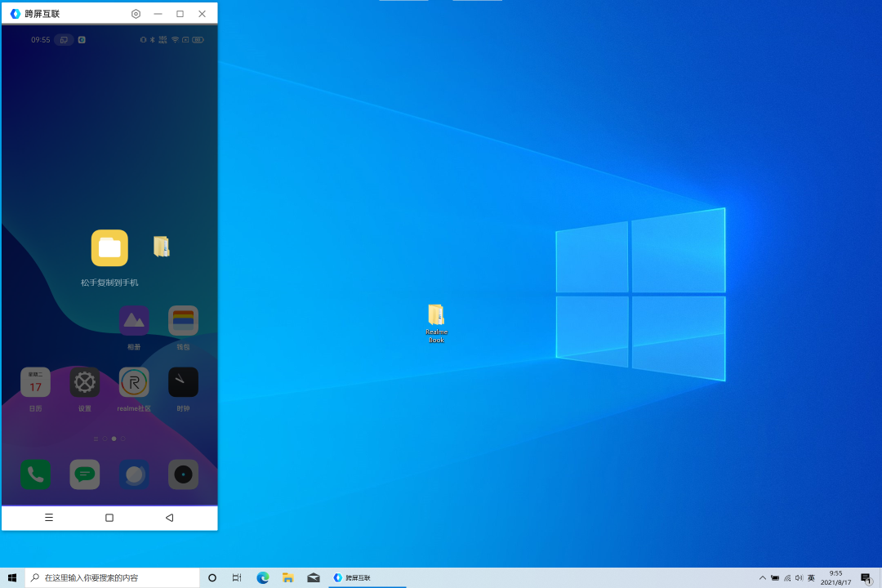Screen dimensions: 882x588
Task: Tap the green phone dialer icon
Action: [35, 474]
